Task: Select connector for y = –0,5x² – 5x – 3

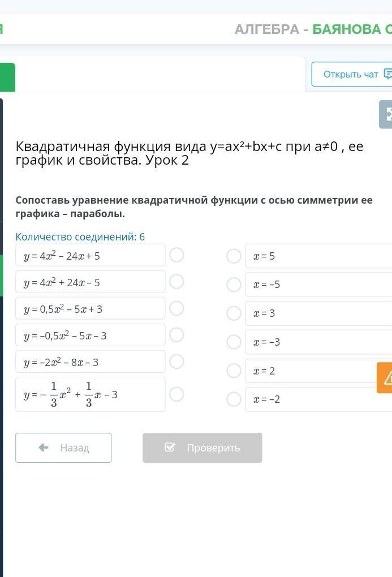Action: click(176, 335)
